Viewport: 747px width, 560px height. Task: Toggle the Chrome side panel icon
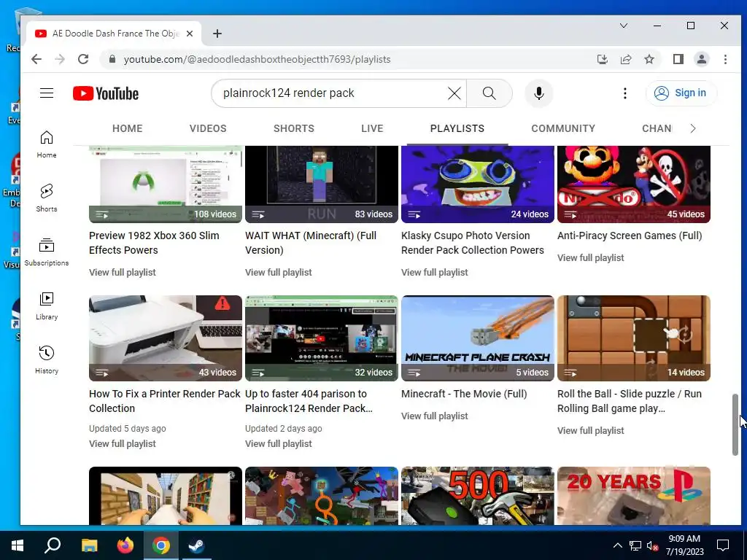coord(678,59)
